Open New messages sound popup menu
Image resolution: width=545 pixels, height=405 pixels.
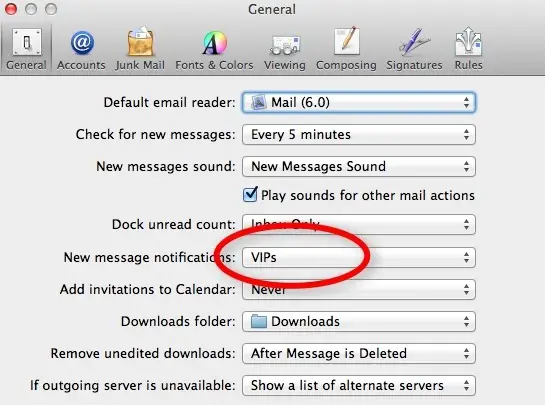click(359, 167)
